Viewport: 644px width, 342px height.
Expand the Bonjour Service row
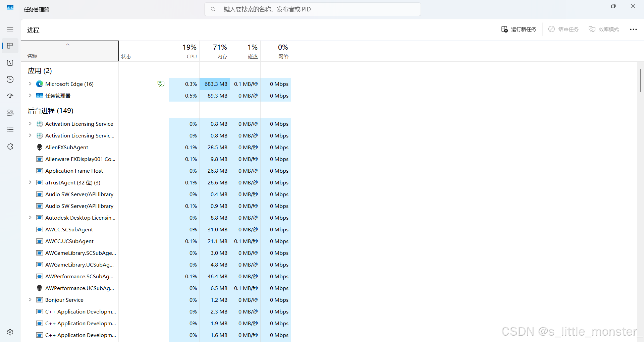[30, 300]
